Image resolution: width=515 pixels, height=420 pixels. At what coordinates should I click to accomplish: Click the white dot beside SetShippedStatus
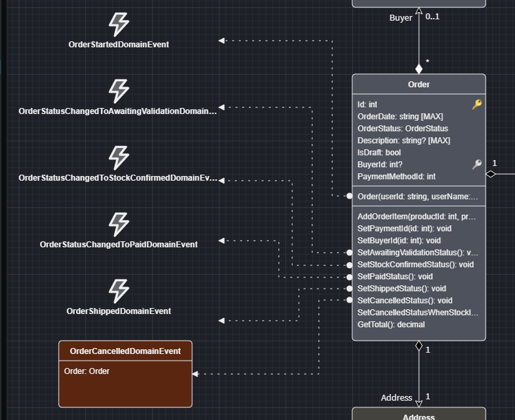350,289
